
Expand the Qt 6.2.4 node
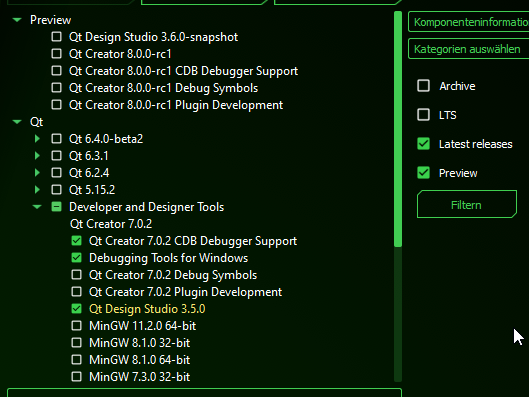(x=37, y=173)
